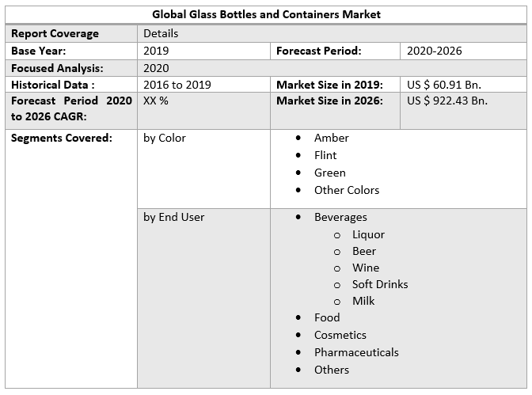Click the Pharmaceuticals bullet item
This screenshot has height=395, width=532.
click(x=356, y=352)
